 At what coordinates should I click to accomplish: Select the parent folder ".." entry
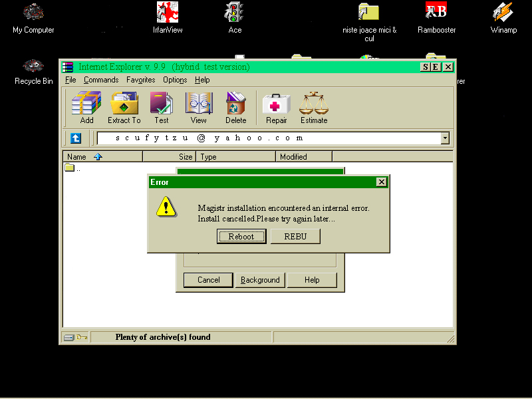[73, 168]
